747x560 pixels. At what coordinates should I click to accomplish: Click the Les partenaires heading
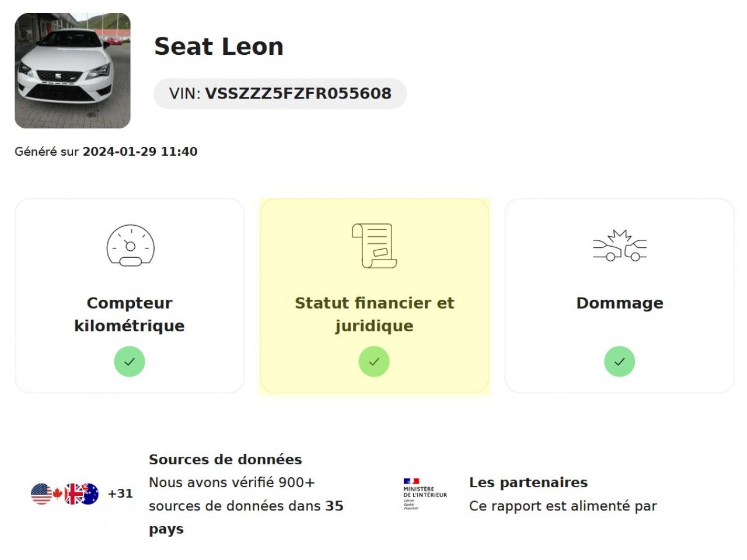tap(528, 482)
